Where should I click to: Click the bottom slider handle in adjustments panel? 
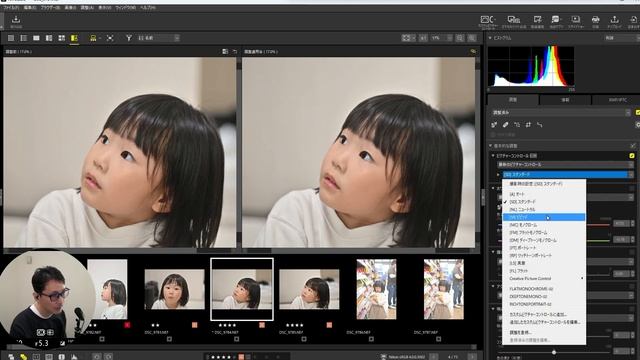[x=554, y=352]
